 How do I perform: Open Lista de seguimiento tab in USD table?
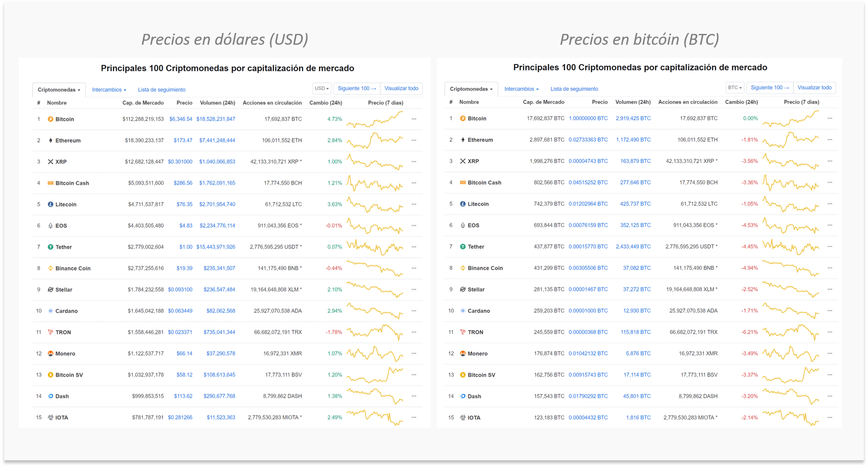click(x=162, y=90)
